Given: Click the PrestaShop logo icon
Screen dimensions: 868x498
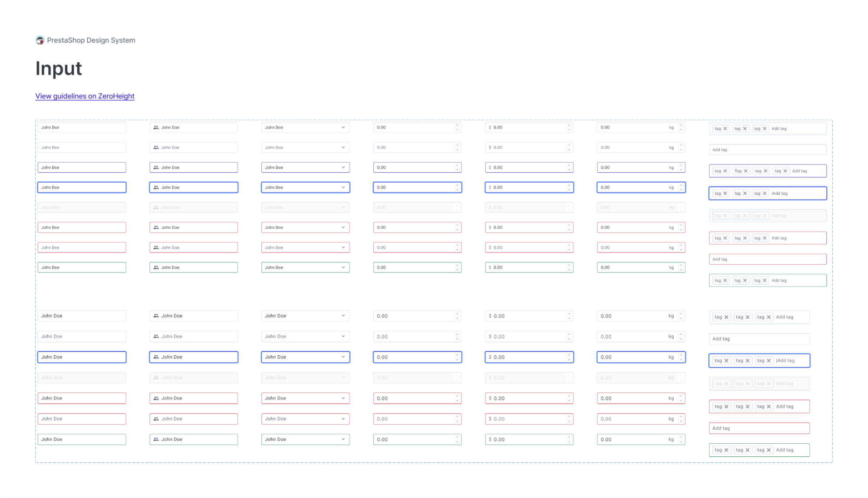Looking at the screenshot, I should (x=40, y=40).
